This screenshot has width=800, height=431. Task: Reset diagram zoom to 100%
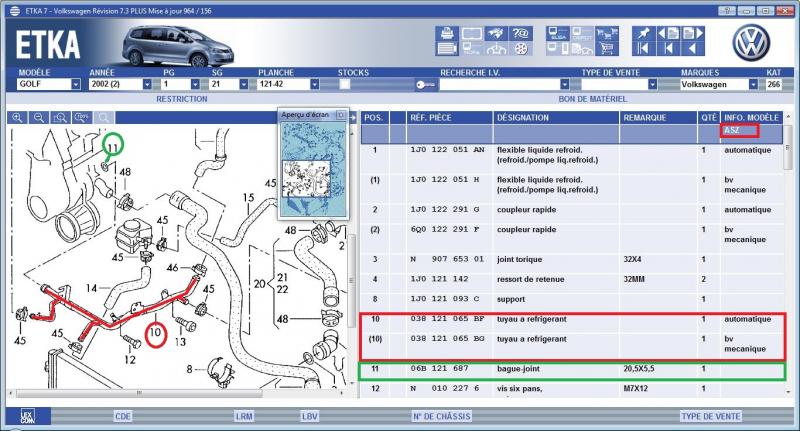82,118
